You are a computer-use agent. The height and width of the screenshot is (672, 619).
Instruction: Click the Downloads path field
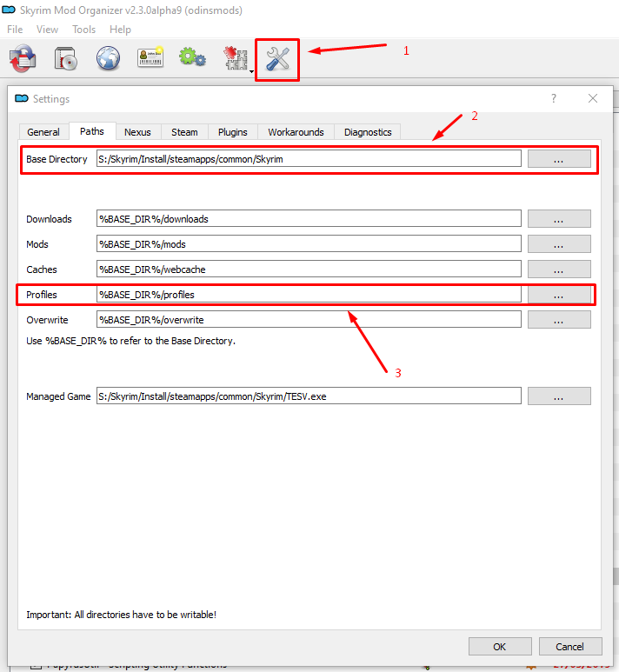tap(309, 218)
